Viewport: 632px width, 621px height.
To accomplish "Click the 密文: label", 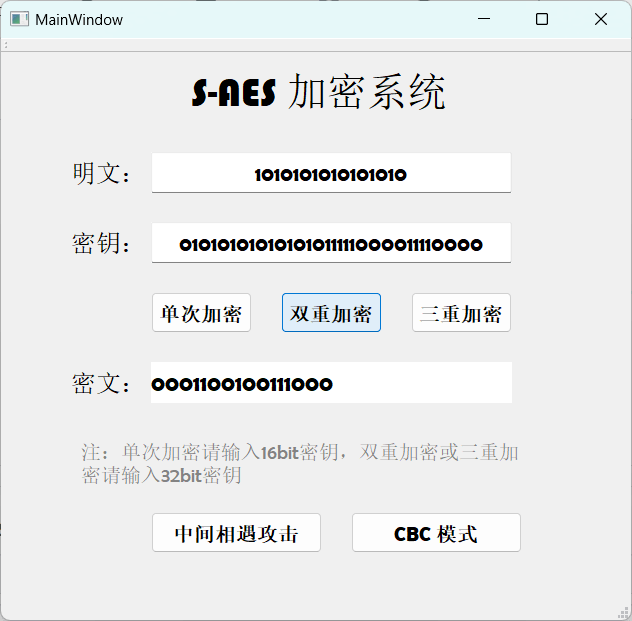I will coord(101,383).
